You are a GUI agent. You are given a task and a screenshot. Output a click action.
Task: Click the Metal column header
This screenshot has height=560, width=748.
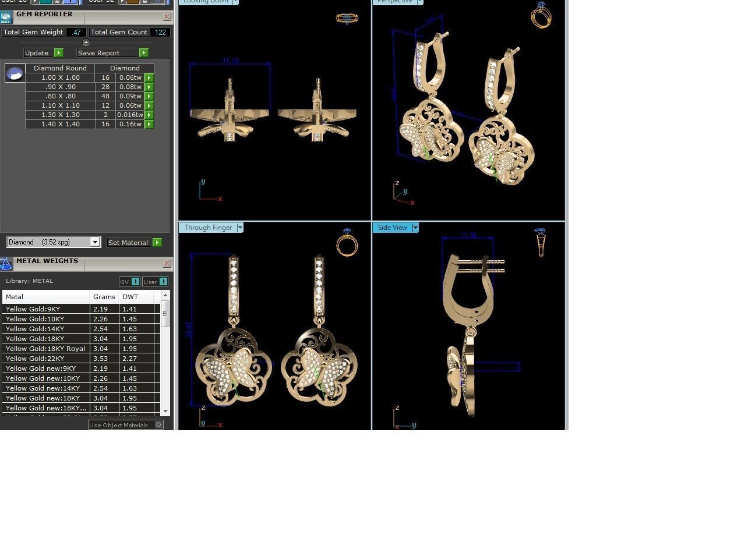click(46, 297)
